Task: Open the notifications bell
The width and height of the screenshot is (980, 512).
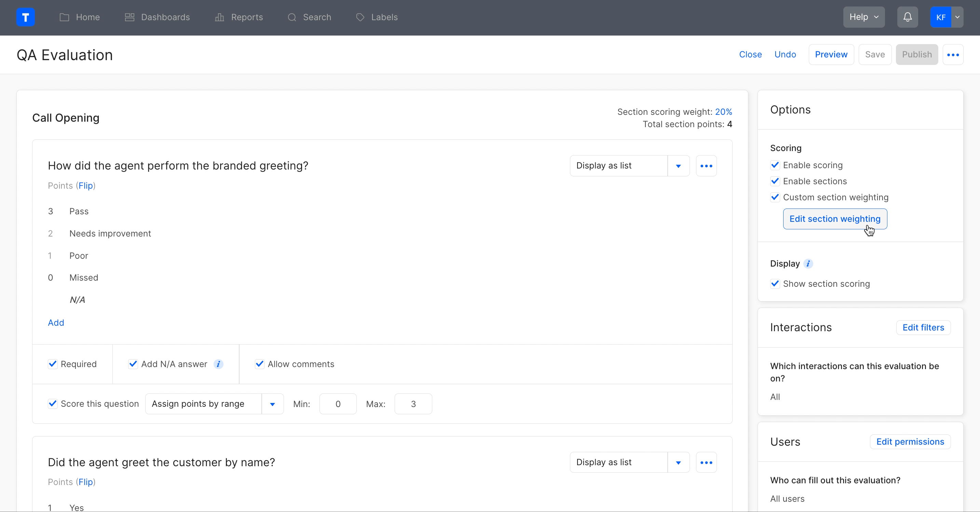Action: (x=907, y=17)
